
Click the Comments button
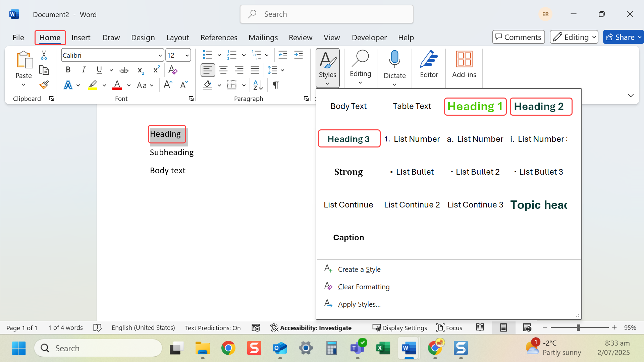pos(518,37)
